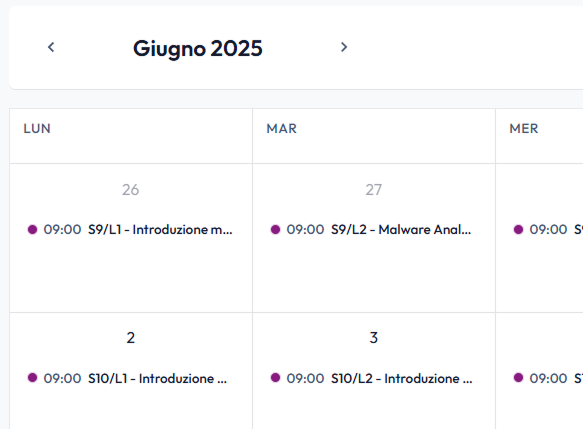583x429 pixels.
Task: Open S9/L1 - Introduzione event on 26
Action: 130,229
